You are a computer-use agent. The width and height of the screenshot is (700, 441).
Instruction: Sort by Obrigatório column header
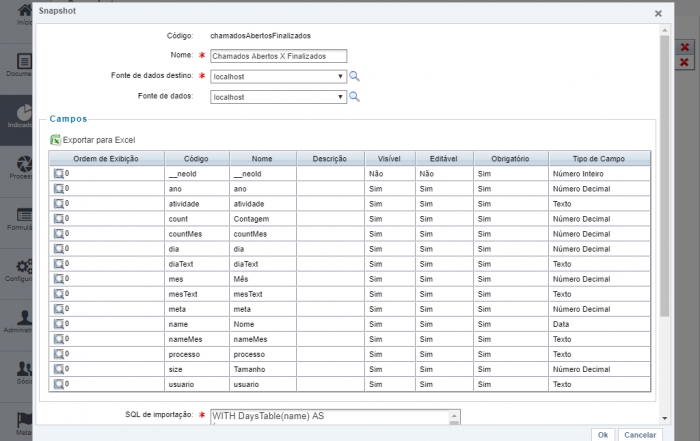point(510,158)
